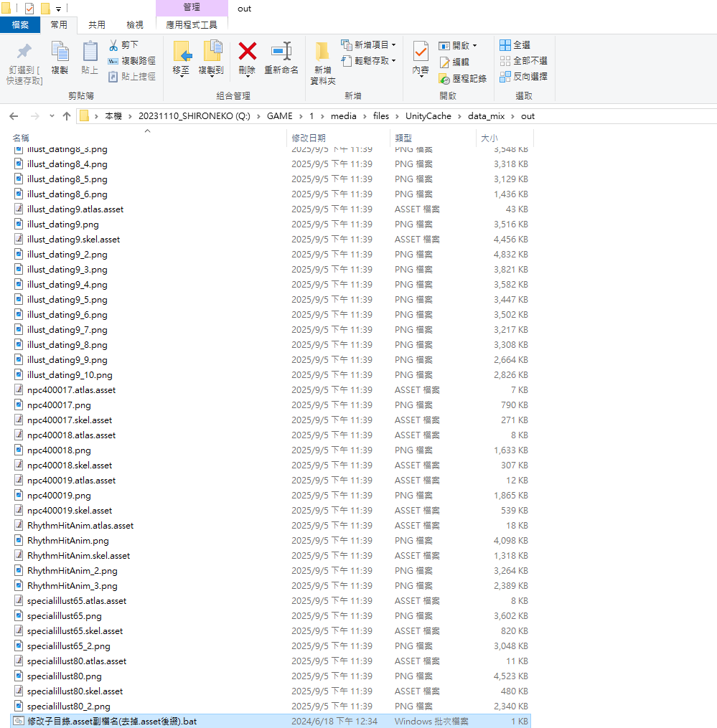Click Select All (全選) icon
This screenshot has height=728, width=717.
[x=505, y=45]
